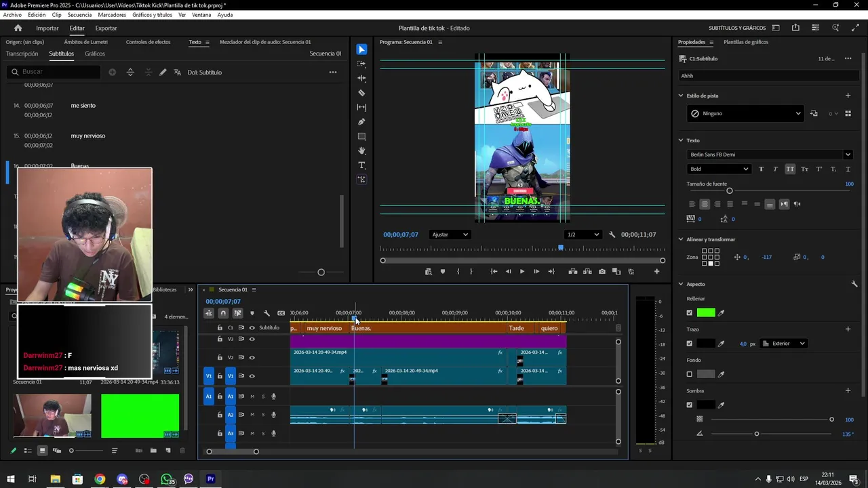Click the Export Frame camera icon
This screenshot has width=868, height=488.
point(602,272)
